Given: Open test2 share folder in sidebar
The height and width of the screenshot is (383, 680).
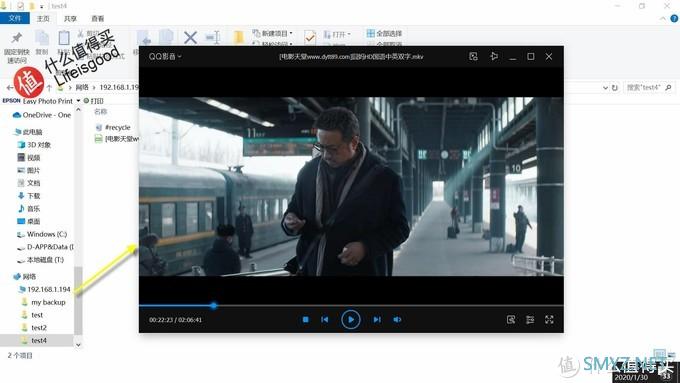Looking at the screenshot, I should 34,327.
